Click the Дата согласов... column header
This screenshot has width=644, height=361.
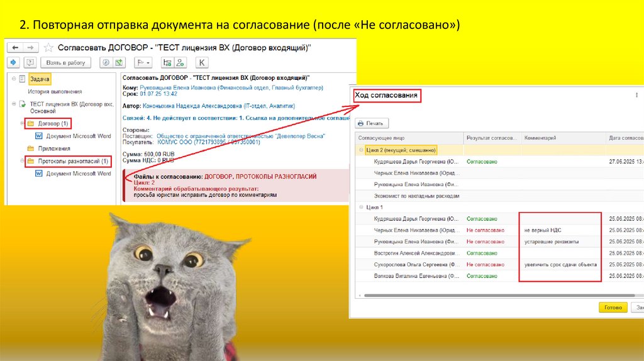point(625,138)
